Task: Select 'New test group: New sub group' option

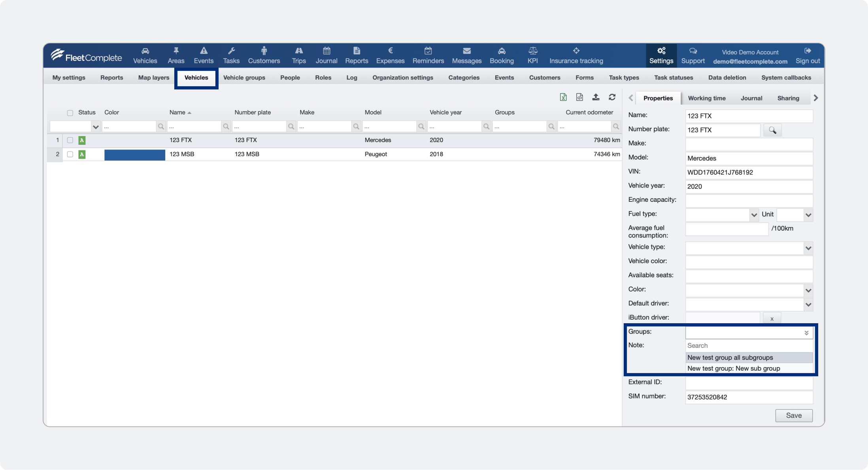Action: (x=734, y=368)
